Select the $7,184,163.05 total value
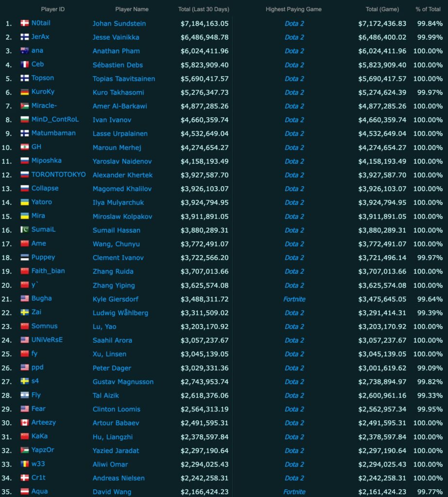Image resolution: width=448 pixels, height=497 pixels. [x=204, y=23]
